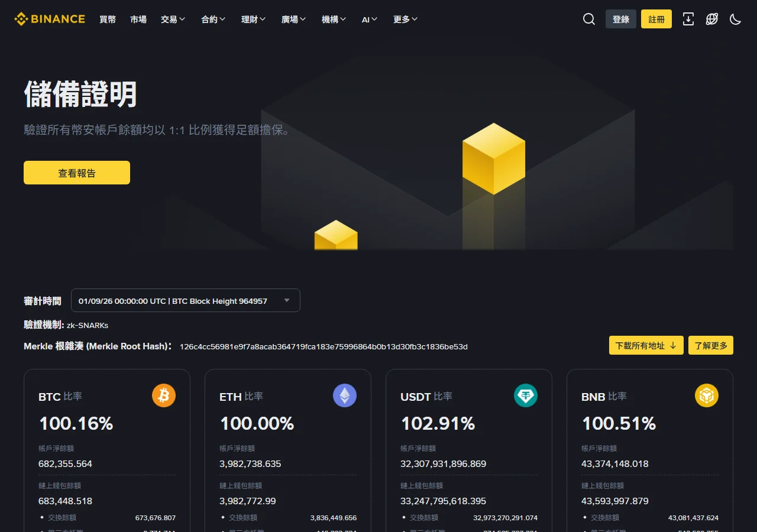Click the large golden cube graphic
The width and height of the screenshot is (757, 532).
point(494,158)
